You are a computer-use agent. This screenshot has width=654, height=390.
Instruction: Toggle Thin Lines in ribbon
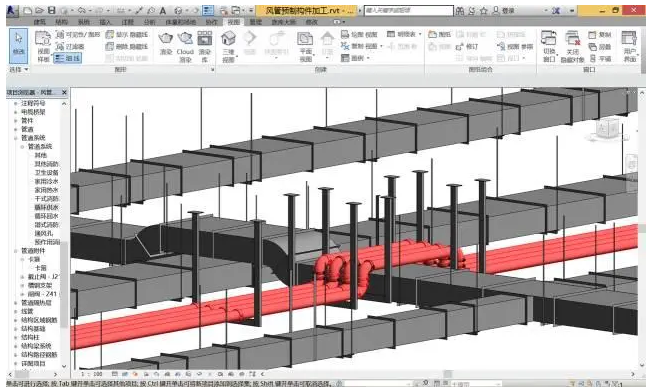click(x=68, y=58)
